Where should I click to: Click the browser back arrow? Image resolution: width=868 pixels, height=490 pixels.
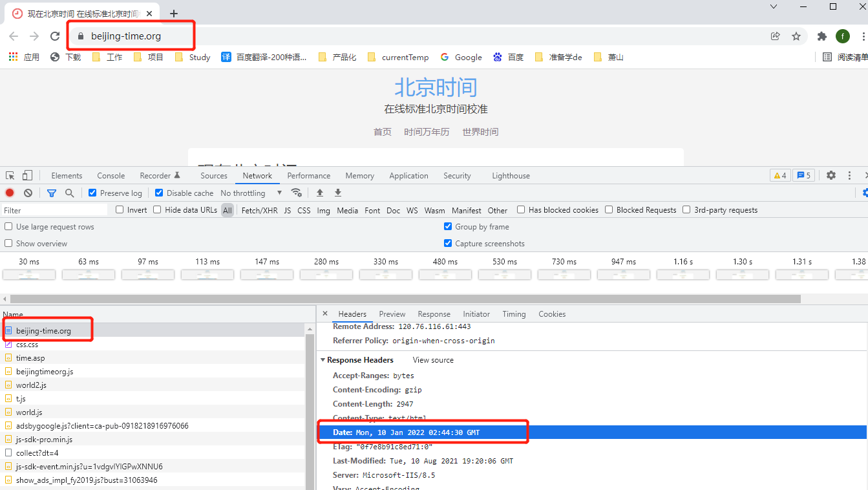point(14,36)
